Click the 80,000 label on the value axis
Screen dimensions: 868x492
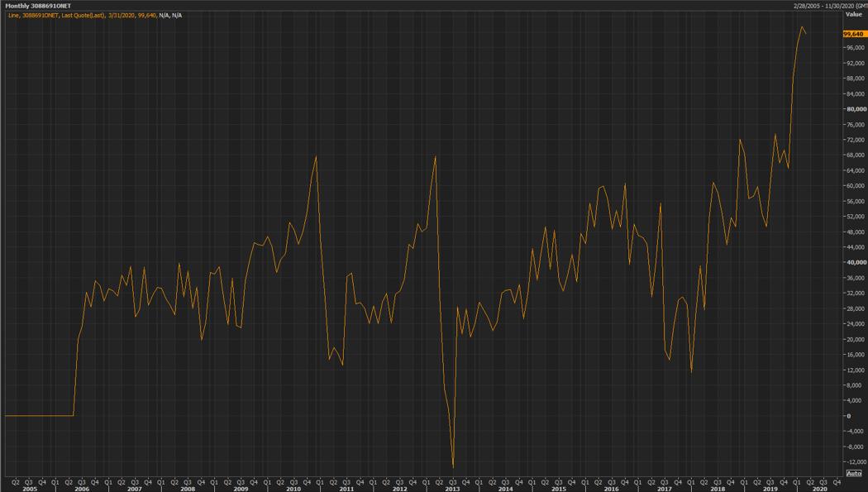coord(856,109)
